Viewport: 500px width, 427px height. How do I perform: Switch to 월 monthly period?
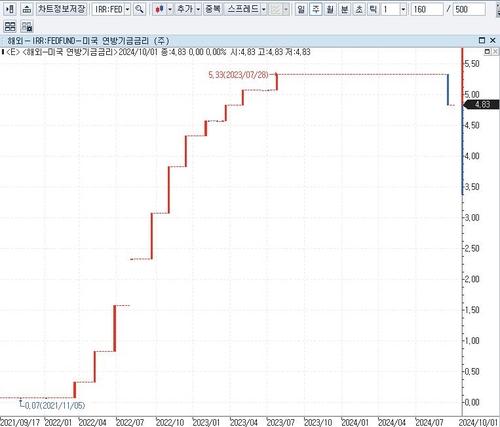pos(330,9)
